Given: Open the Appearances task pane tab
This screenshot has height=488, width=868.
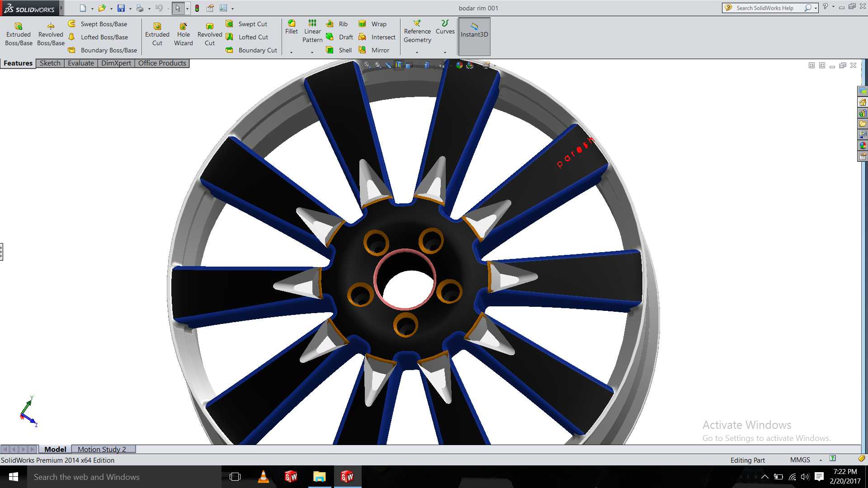Looking at the screenshot, I should tap(863, 145).
